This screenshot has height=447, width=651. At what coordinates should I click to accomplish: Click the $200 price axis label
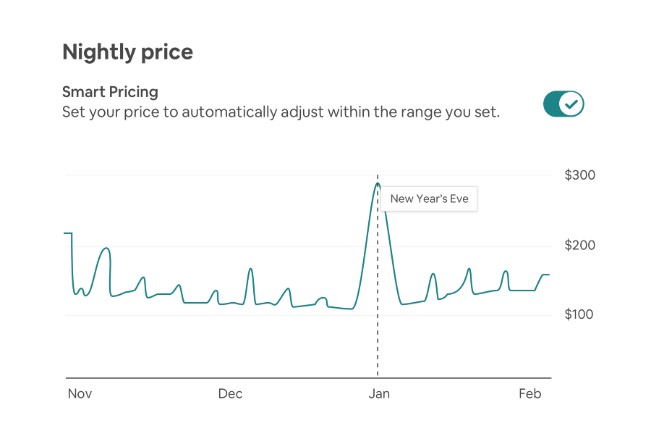click(580, 245)
